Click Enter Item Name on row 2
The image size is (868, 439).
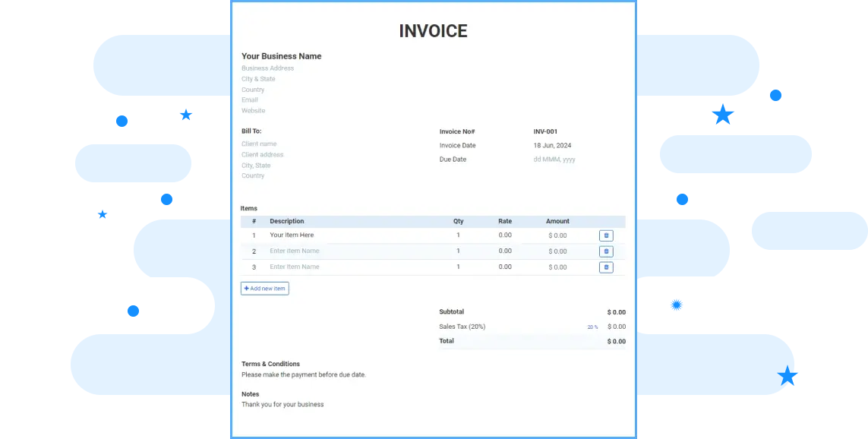295,251
